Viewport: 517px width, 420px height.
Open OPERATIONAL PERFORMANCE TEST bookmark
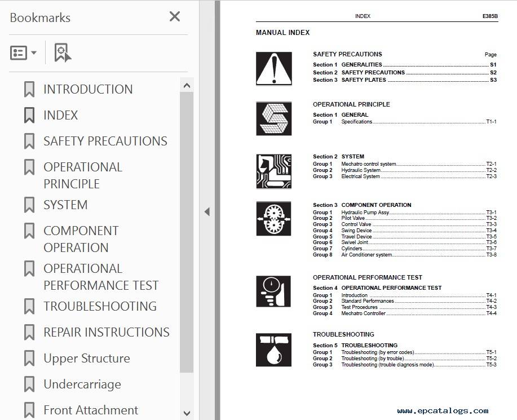click(x=101, y=277)
